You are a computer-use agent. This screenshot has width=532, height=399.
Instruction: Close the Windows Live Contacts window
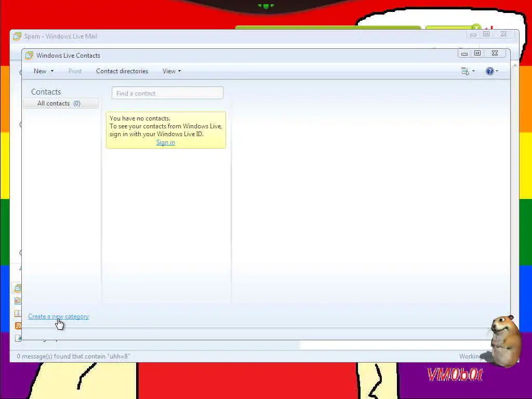495,54
